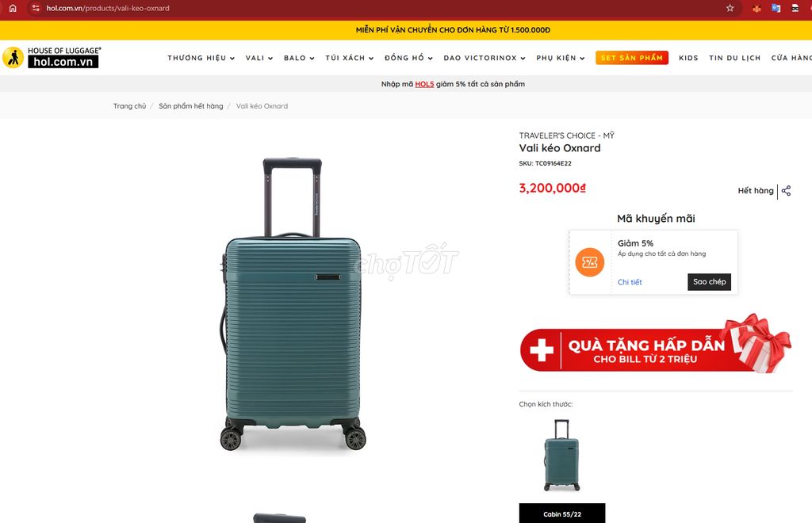The height and width of the screenshot is (523, 812).
Task: Expand the DAO VICTORINOX dropdown menu
Action: click(485, 58)
